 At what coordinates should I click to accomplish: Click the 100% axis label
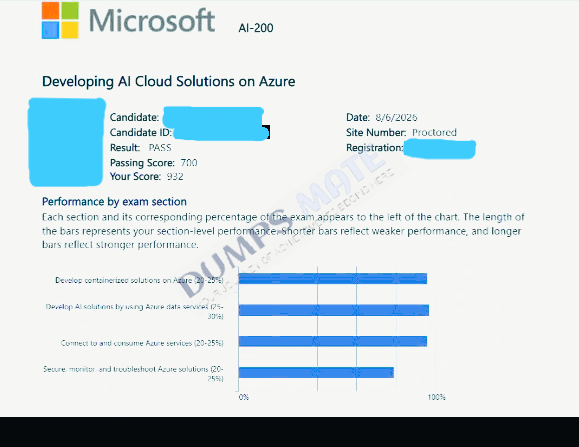[x=436, y=397]
